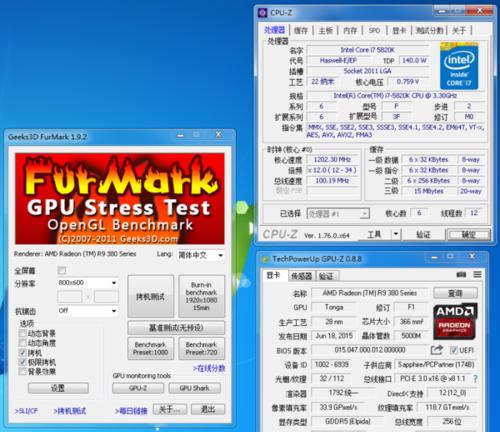Toggle the dynamic background checkbox
Viewport: 500px width, 432px height.
22,333
